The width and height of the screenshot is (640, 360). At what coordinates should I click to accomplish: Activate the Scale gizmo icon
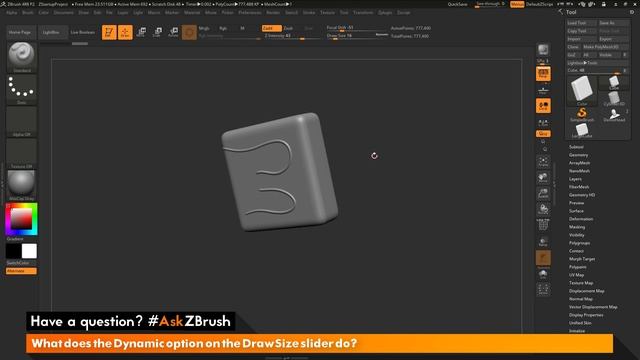tap(157, 32)
